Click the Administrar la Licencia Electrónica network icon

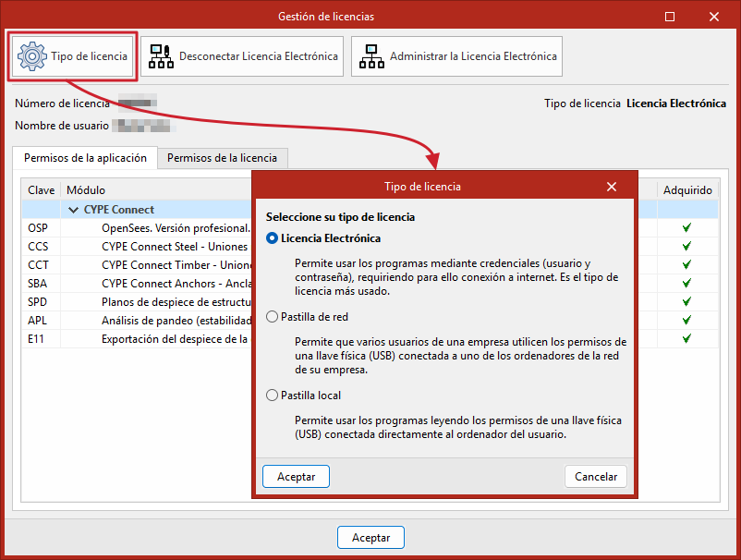(x=372, y=56)
